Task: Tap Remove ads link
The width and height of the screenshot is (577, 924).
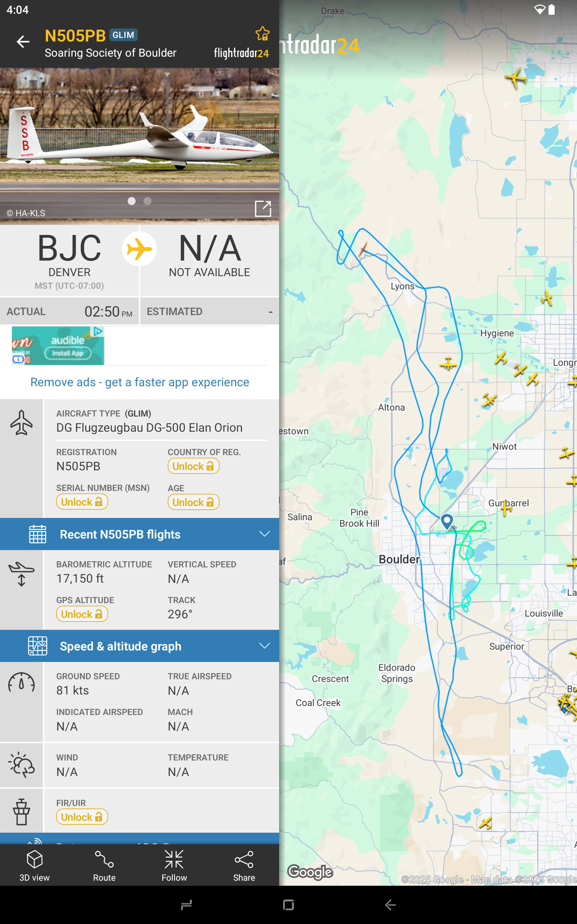Action: pyautogui.click(x=140, y=382)
